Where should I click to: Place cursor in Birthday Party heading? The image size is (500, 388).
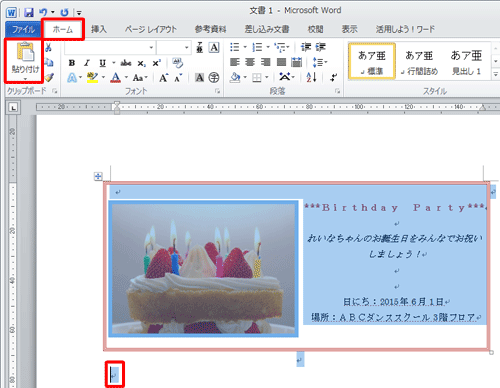click(394, 208)
